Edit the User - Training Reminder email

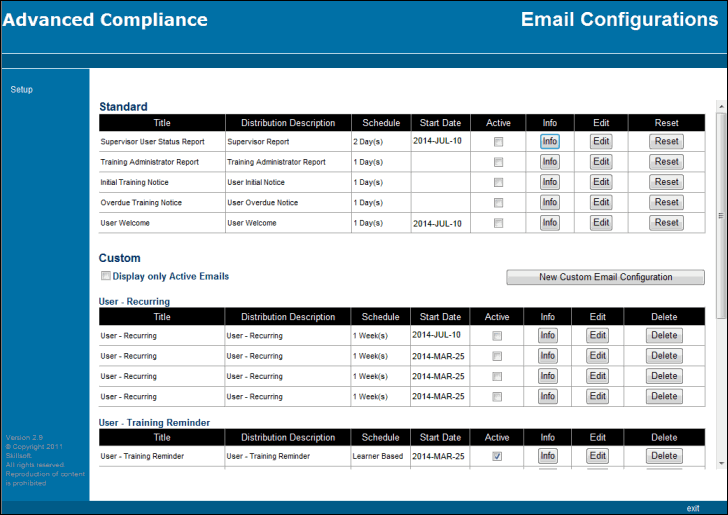click(597, 456)
